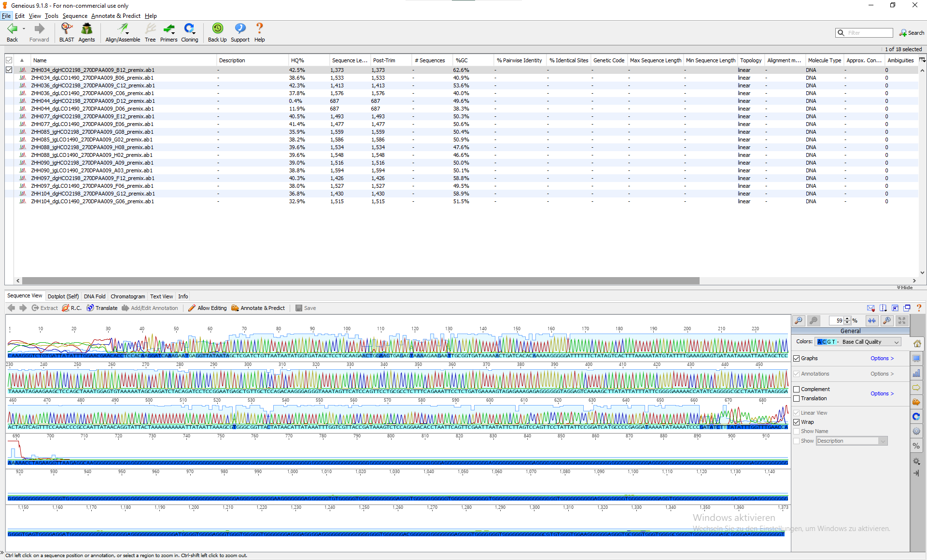Open the Annotate & Predict menu
The height and width of the screenshot is (560, 927).
point(116,16)
